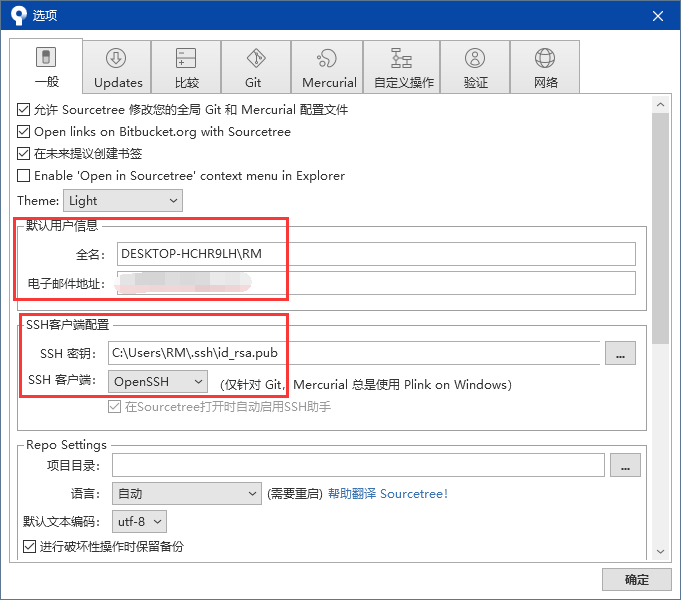The width and height of the screenshot is (681, 600).
Task: Open the 自定义操作 custom actions icon
Action: coord(401,58)
